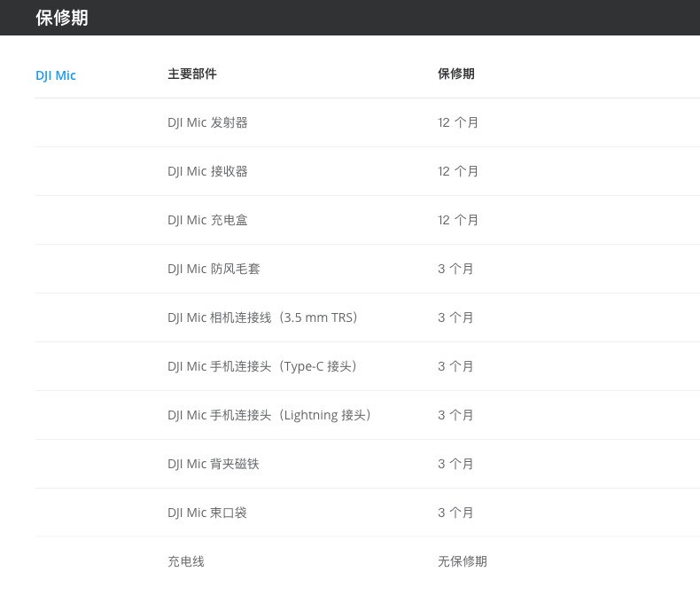The width and height of the screenshot is (700, 603).
Task: Select 12 个月 value for DJI Mic 发射器
Action: coord(458,122)
